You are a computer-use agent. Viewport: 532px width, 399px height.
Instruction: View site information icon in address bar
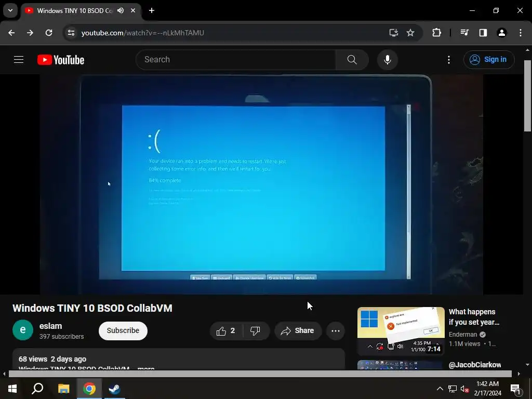(x=71, y=33)
